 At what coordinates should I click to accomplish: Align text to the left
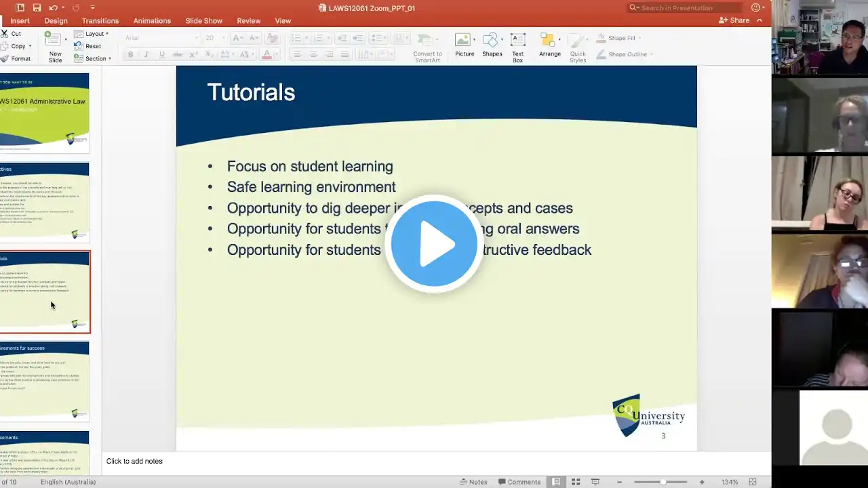coord(297,54)
